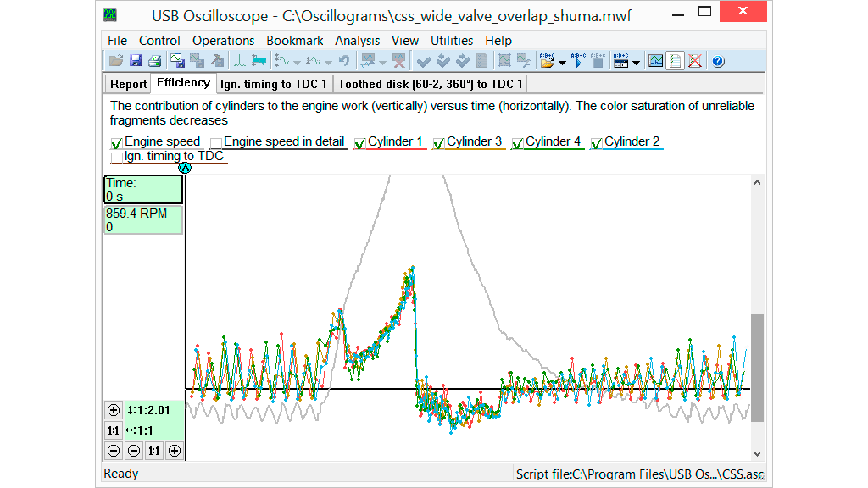This screenshot has width=868, height=488.
Task: Click the vertical zoom in plus button
Action: (114, 411)
